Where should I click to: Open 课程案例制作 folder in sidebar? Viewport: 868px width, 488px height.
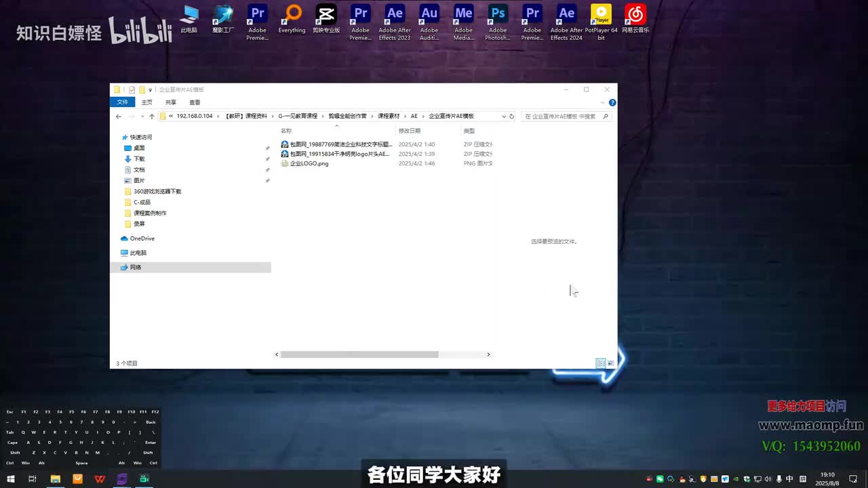click(x=150, y=213)
